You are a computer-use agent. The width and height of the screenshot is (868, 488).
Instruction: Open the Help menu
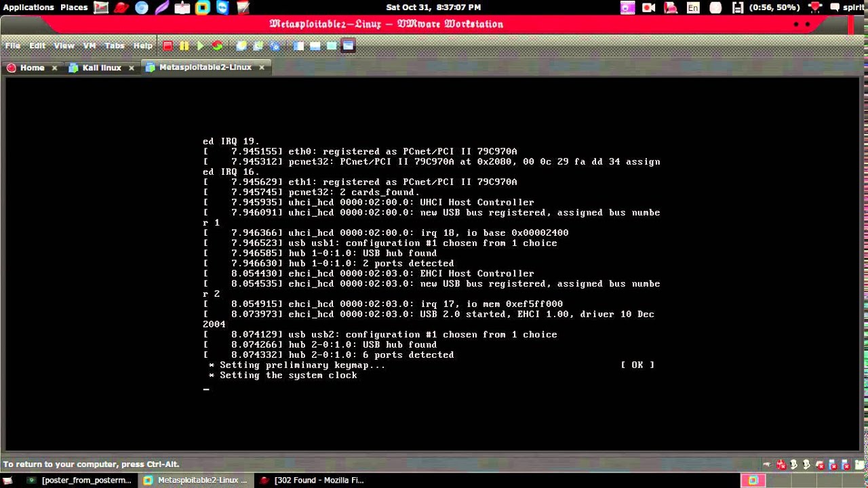click(x=143, y=46)
